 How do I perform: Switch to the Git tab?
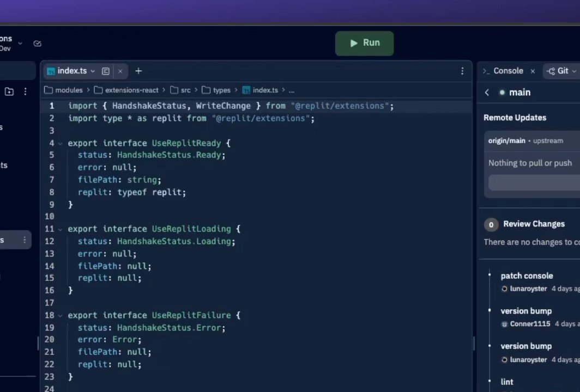[563, 71]
